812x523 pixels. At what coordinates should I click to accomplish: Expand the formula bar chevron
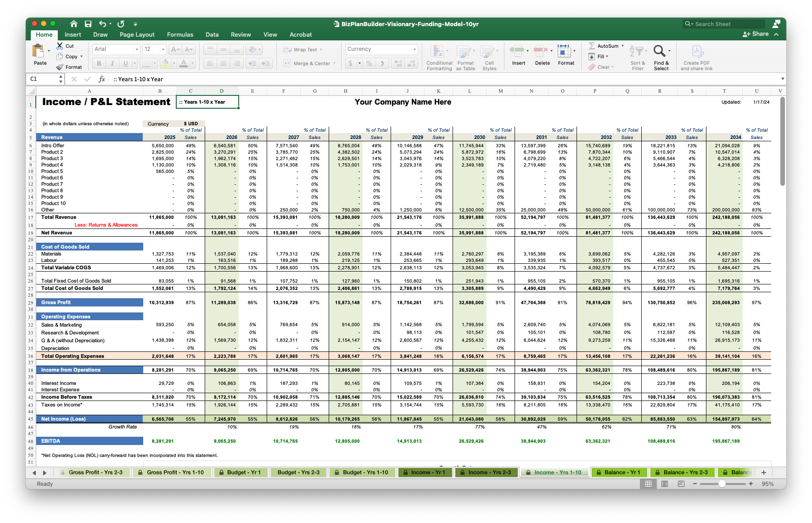click(783, 79)
